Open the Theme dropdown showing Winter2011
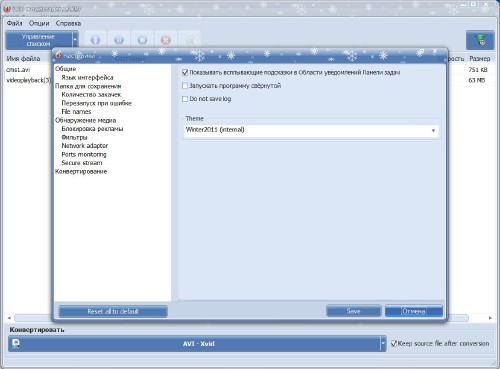The width and height of the screenshot is (500, 369). [311, 130]
